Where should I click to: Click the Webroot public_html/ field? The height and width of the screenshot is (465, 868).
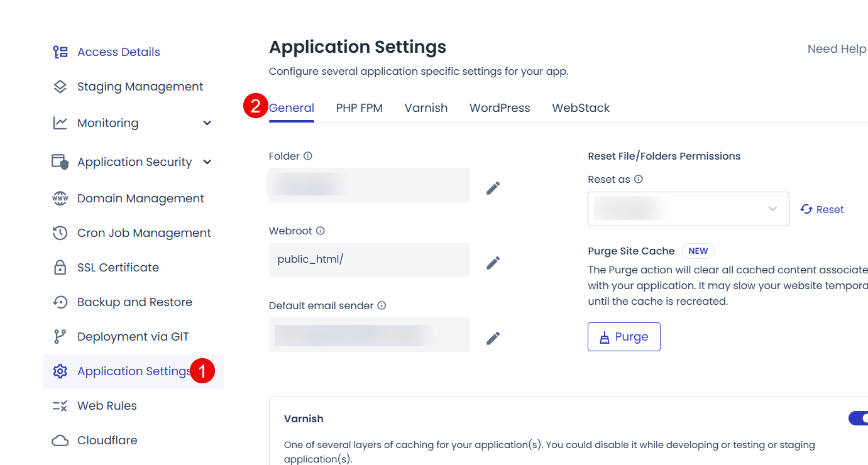click(370, 260)
